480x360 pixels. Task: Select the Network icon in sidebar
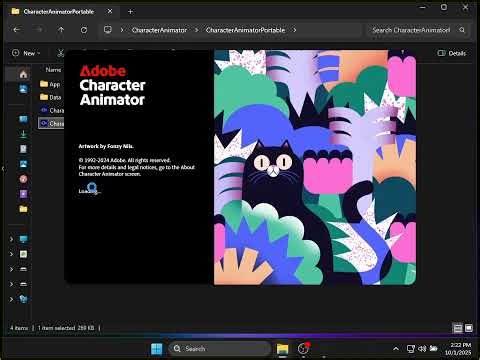[x=23, y=299]
